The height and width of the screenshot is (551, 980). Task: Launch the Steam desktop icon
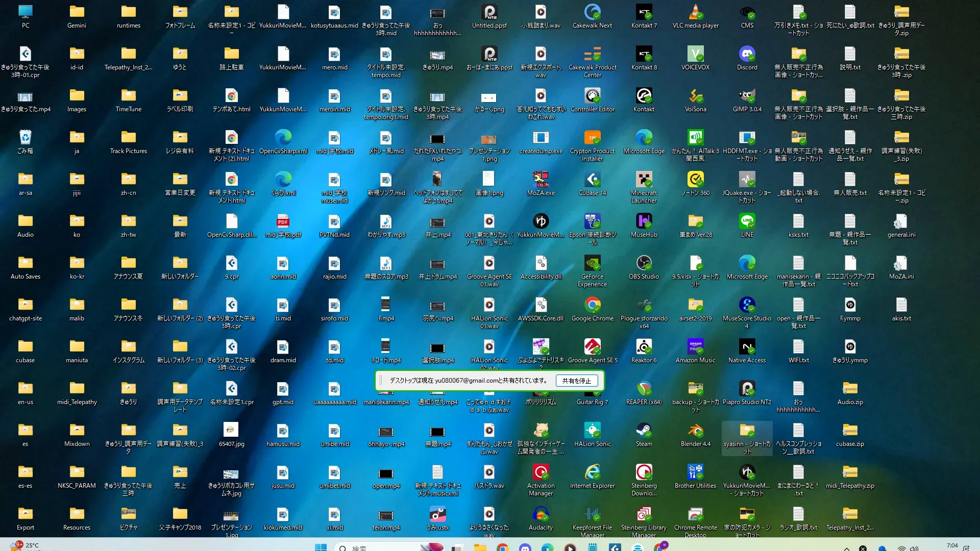click(x=644, y=431)
